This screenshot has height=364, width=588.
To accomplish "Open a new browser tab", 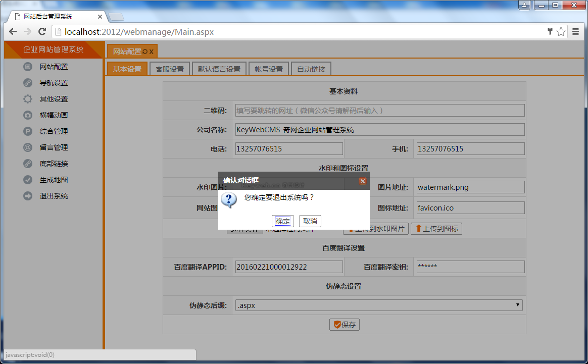I will coord(116,17).
